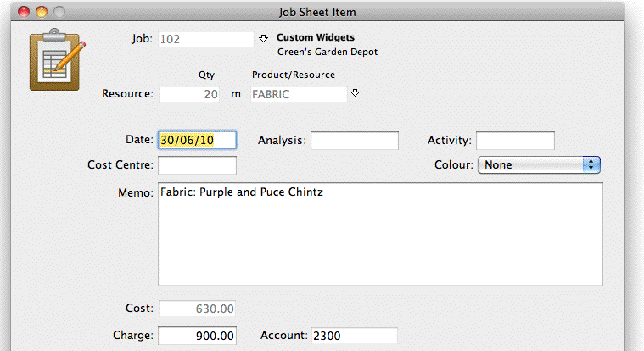Click the grey zoom window button
The image size is (644, 351).
click(x=59, y=12)
